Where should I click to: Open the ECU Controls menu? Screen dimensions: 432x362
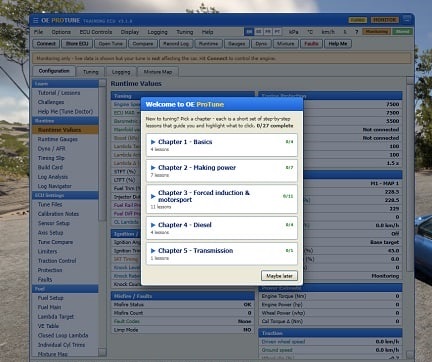pyautogui.click(x=96, y=32)
